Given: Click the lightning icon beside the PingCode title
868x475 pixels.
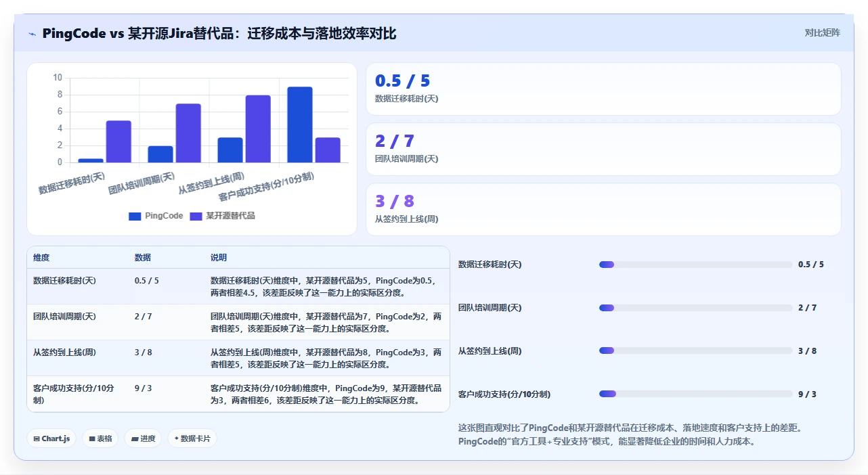Looking at the screenshot, I should 32,34.
